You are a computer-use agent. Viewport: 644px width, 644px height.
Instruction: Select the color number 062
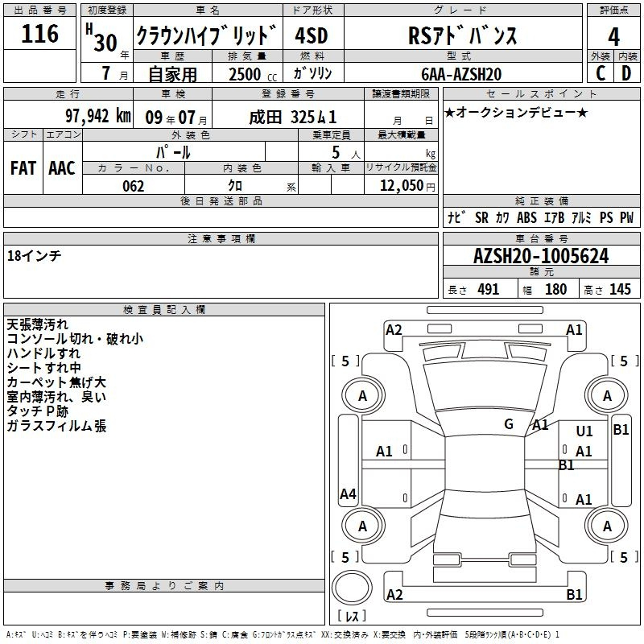click(133, 186)
